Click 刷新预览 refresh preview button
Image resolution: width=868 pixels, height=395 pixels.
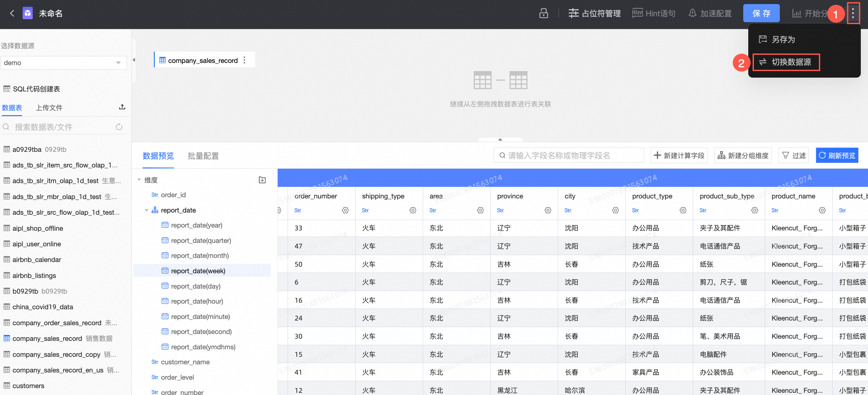point(837,156)
